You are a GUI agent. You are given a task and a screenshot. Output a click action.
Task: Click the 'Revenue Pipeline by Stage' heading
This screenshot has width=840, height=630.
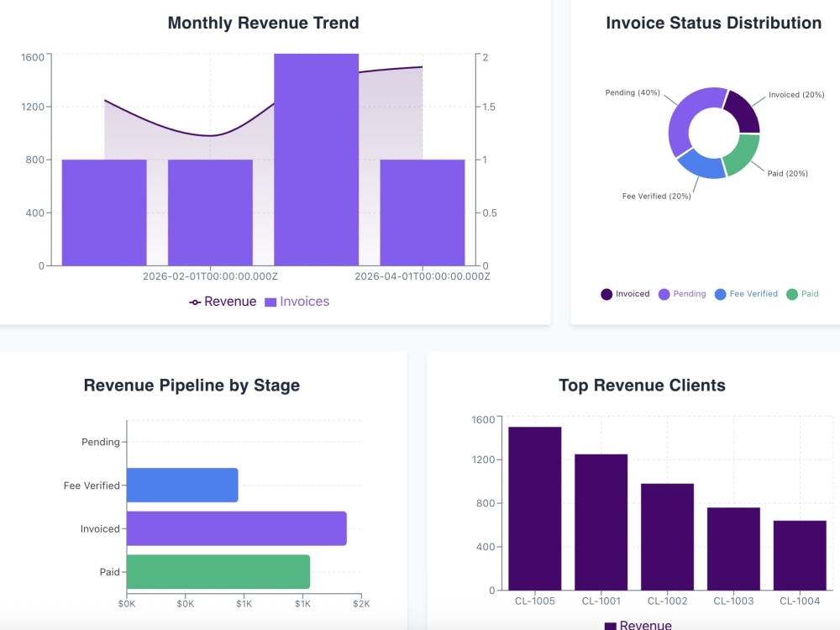tap(192, 386)
